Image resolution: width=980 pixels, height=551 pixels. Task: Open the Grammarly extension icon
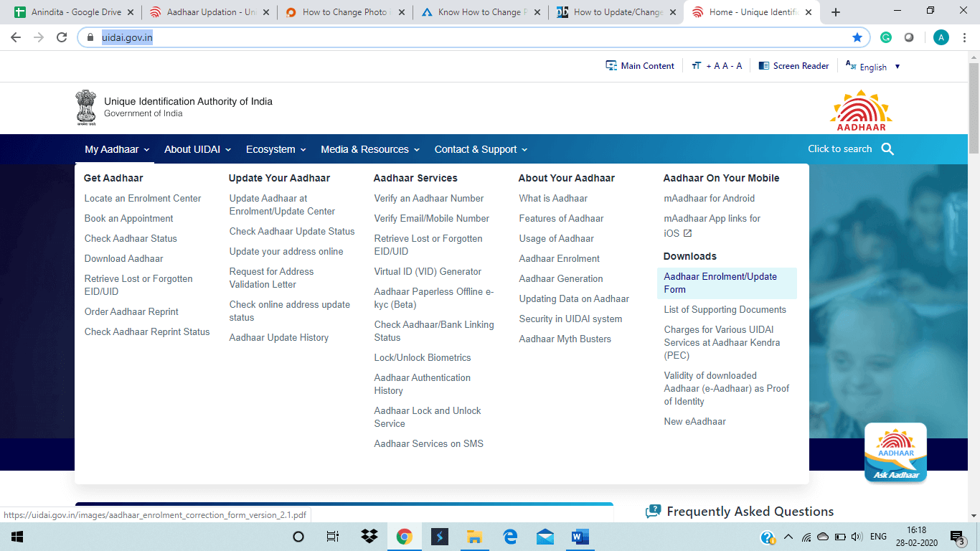pyautogui.click(x=886, y=37)
